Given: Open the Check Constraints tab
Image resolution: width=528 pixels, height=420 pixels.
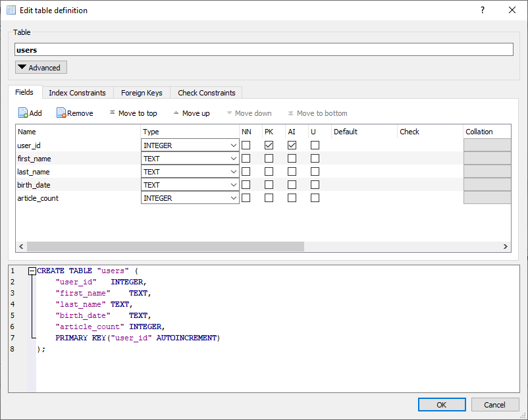Looking at the screenshot, I should pyautogui.click(x=206, y=93).
